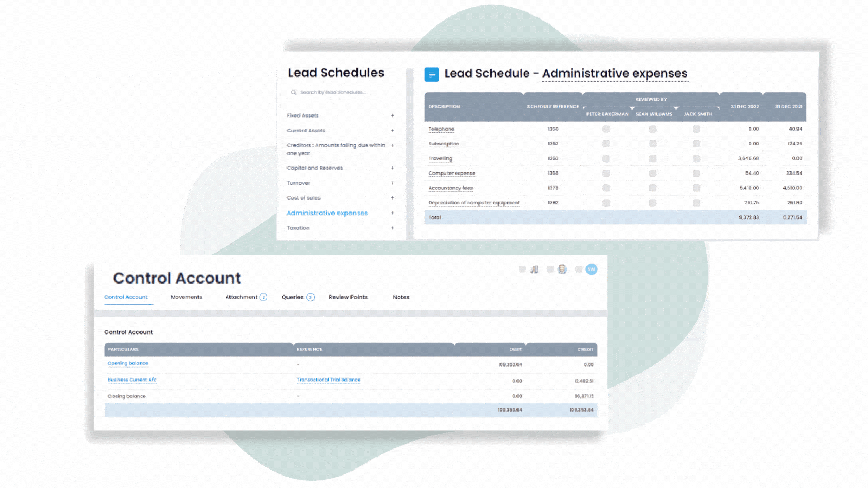Tick the checkbox left of the SW avatar
The width and height of the screenshot is (868, 488).
pyautogui.click(x=578, y=269)
